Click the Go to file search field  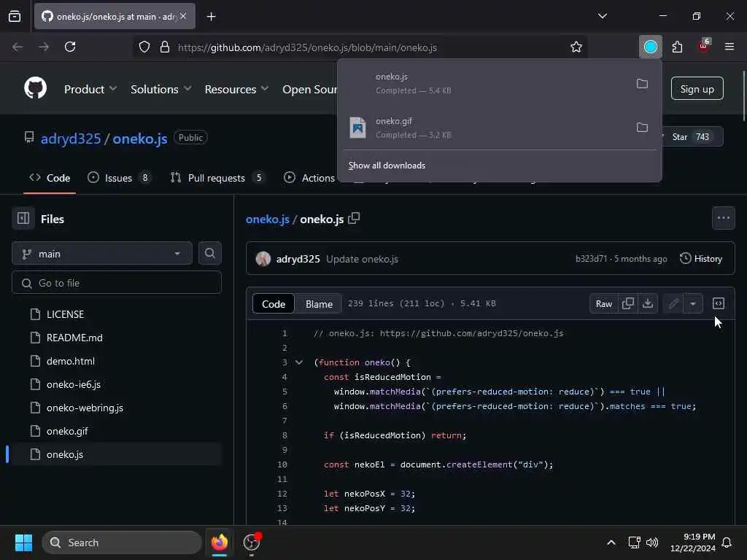click(x=117, y=283)
